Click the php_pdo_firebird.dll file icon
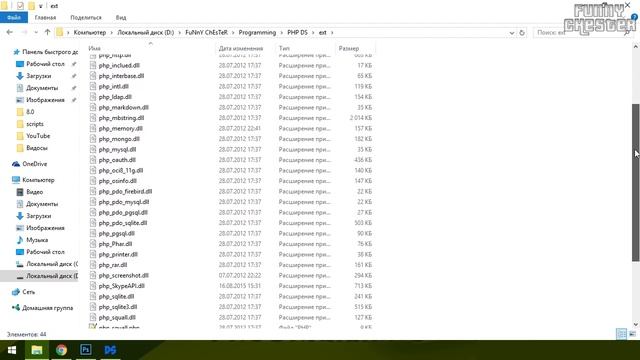This screenshot has height=360, width=640. coord(93,191)
